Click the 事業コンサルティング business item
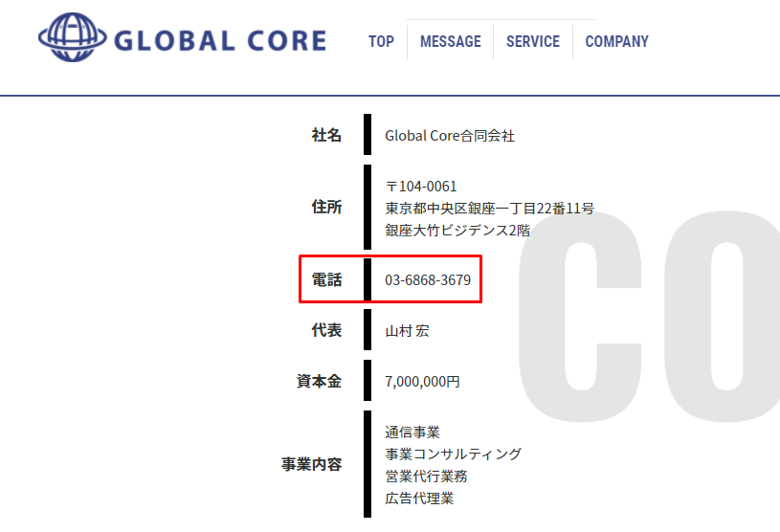This screenshot has height=532, width=780. pyautogui.click(x=453, y=454)
